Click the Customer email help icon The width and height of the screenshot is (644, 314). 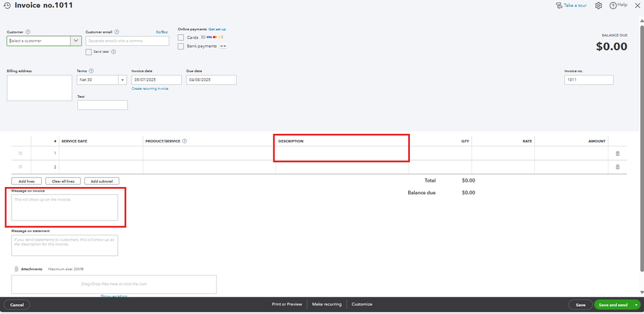pyautogui.click(x=117, y=32)
